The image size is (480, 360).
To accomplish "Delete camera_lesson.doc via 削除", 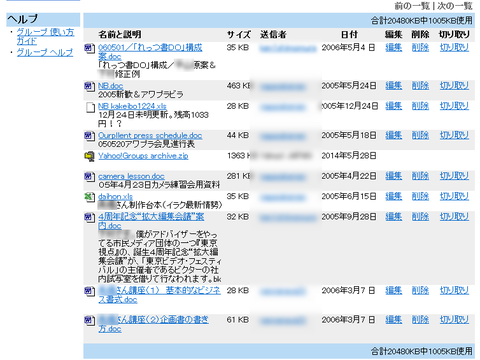I will click(420, 176).
